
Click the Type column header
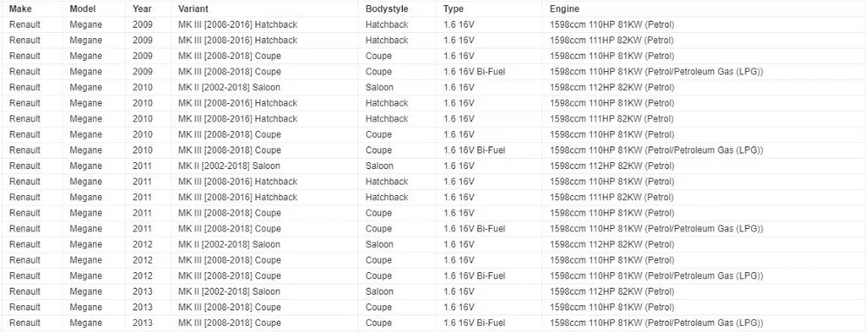click(x=453, y=9)
